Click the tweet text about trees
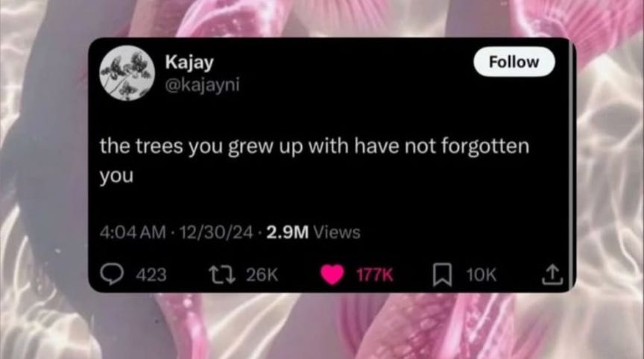The width and height of the screenshot is (644, 359). 315,160
